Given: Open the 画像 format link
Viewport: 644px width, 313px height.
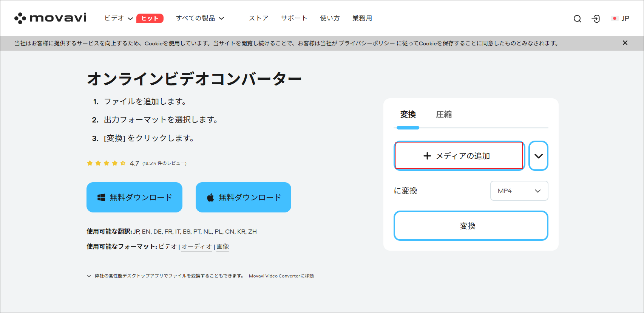Looking at the screenshot, I should (222, 247).
